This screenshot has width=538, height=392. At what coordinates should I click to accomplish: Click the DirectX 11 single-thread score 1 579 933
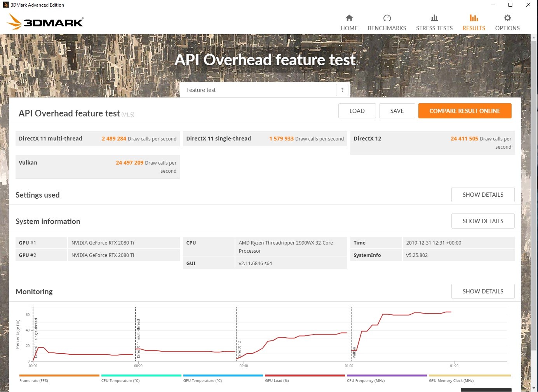(281, 139)
